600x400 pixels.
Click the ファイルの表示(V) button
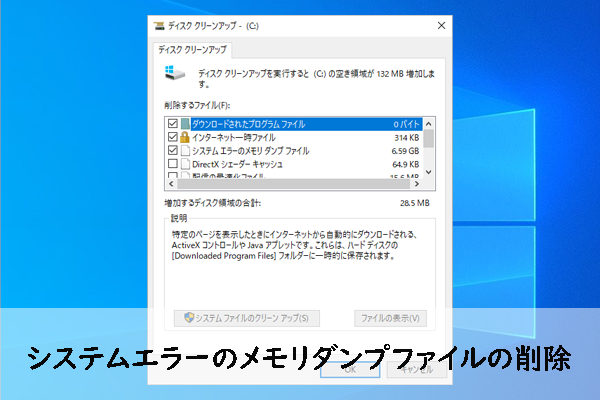tap(390, 318)
